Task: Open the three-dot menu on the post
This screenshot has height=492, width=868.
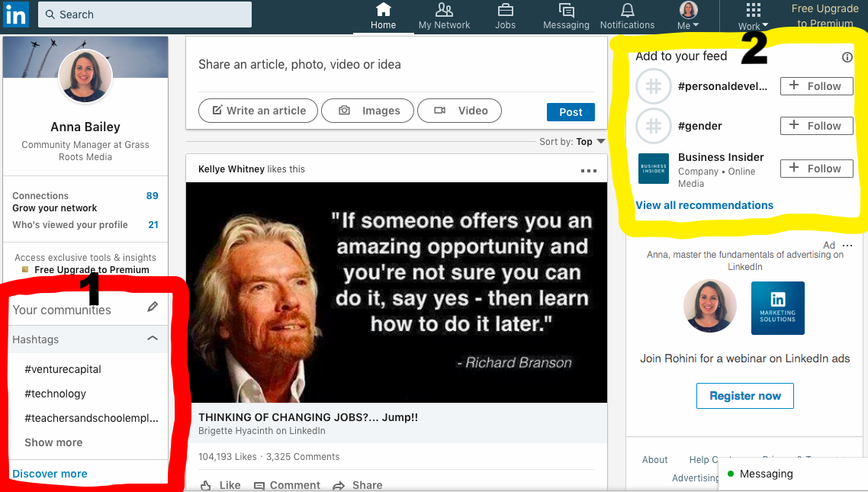Action: pyautogui.click(x=588, y=170)
